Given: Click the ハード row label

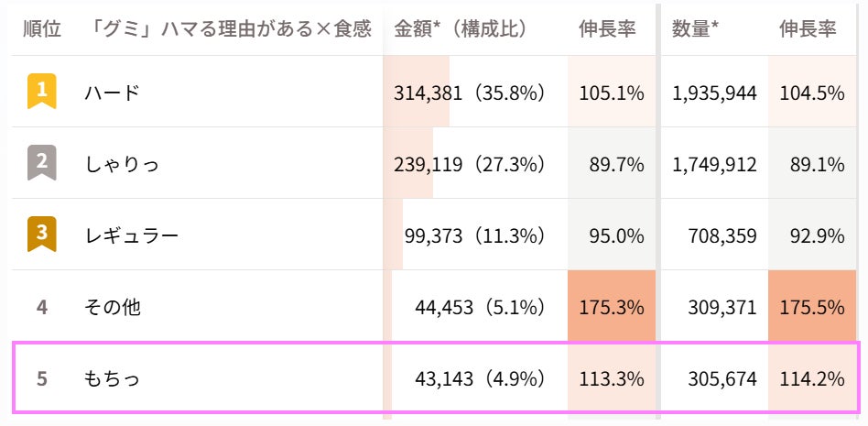Looking at the screenshot, I should point(113,93).
